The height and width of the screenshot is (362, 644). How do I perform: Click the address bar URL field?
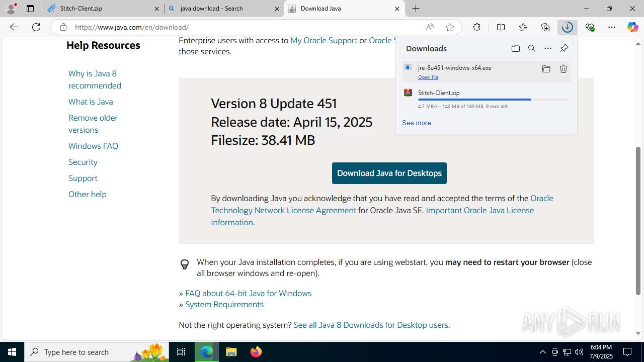[247, 27]
